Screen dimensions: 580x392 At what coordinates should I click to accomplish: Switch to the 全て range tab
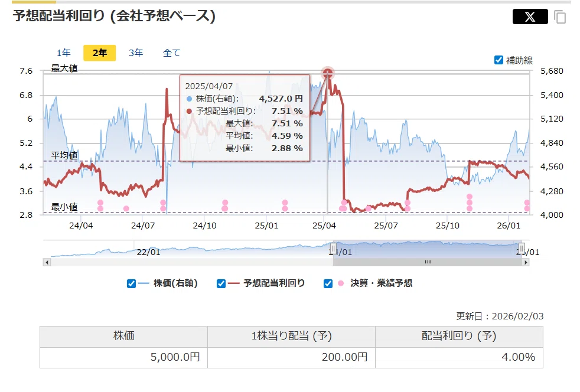coord(171,53)
